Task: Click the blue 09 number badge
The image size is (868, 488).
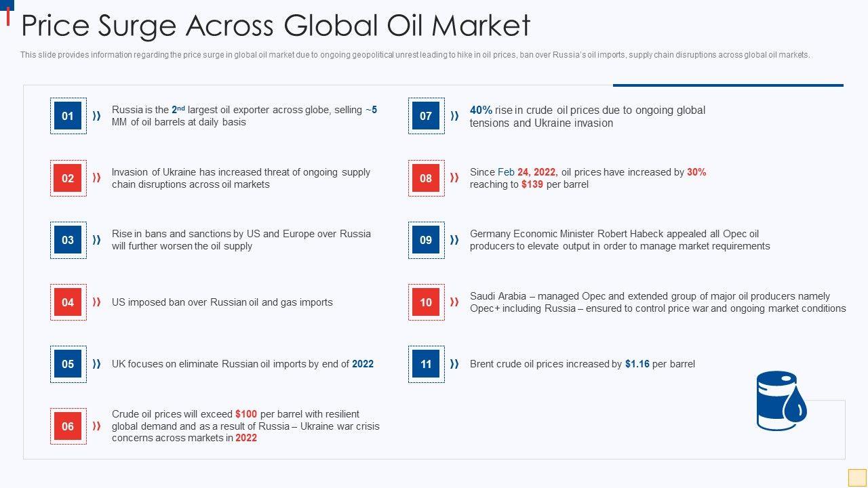Action: [426, 240]
